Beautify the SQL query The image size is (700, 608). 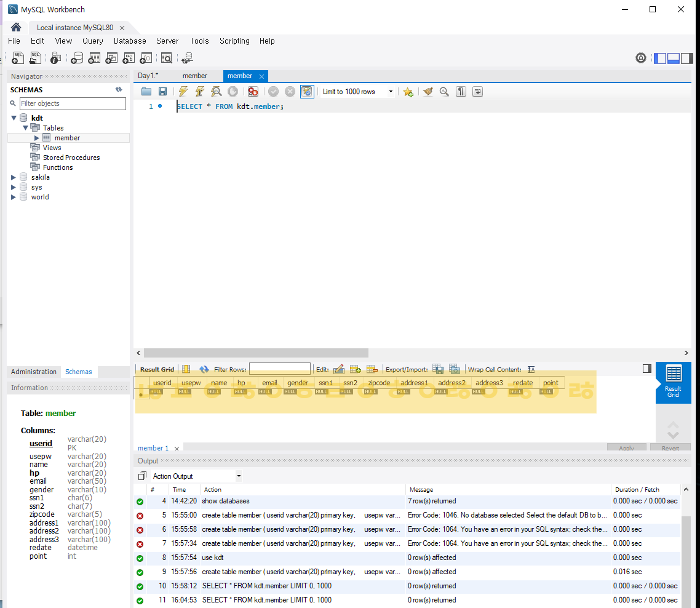coord(428,92)
